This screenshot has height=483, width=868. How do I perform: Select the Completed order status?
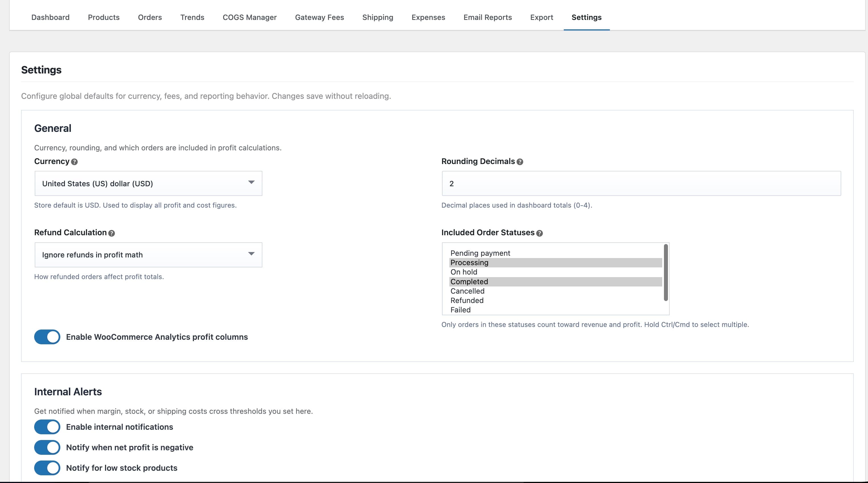coord(556,282)
